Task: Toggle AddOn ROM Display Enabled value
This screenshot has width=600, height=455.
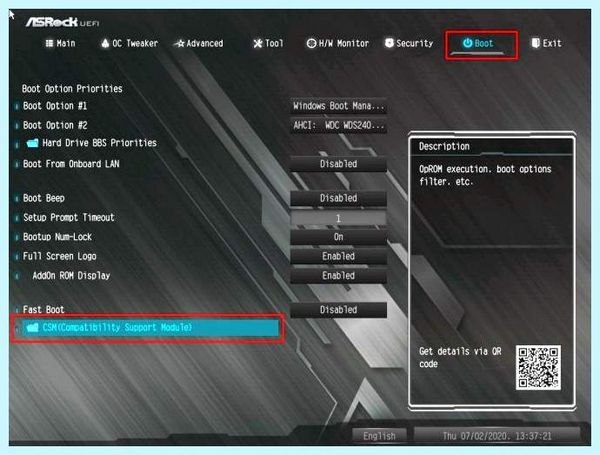Action: click(338, 276)
